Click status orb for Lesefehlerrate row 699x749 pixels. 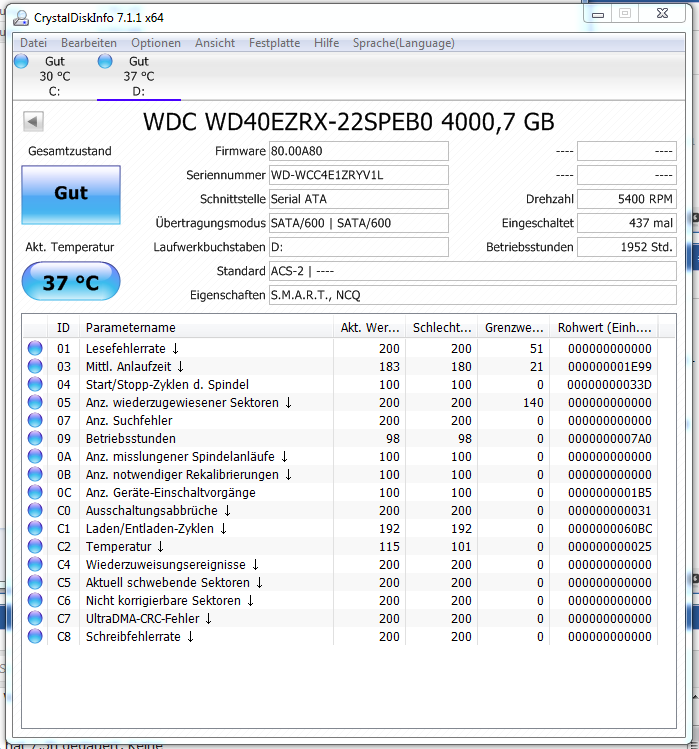35,348
